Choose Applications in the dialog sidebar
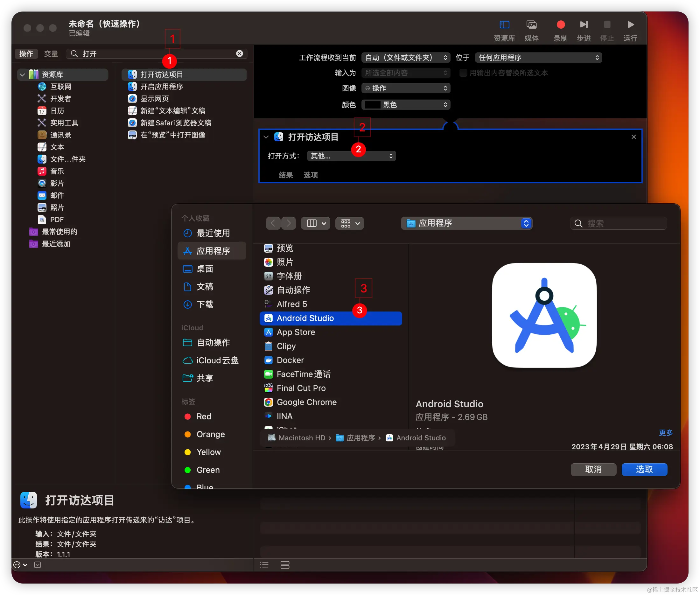 (212, 251)
